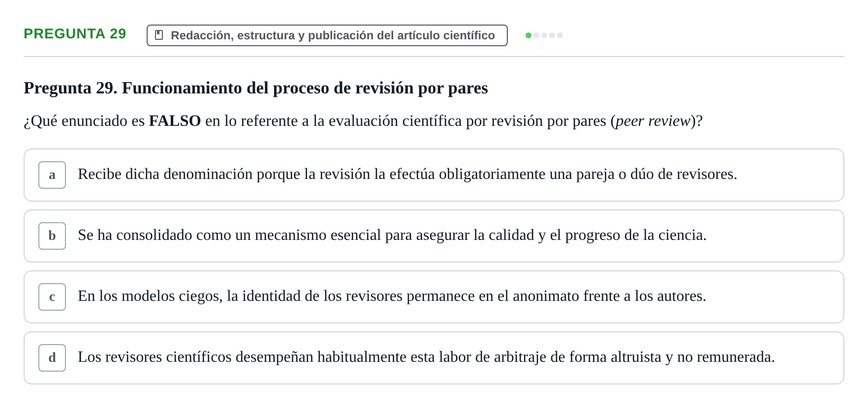Image resolution: width=868 pixels, height=409 pixels.
Task: Click the text 'Recibe dicha denominación porque la revisión'
Action: 224,174
